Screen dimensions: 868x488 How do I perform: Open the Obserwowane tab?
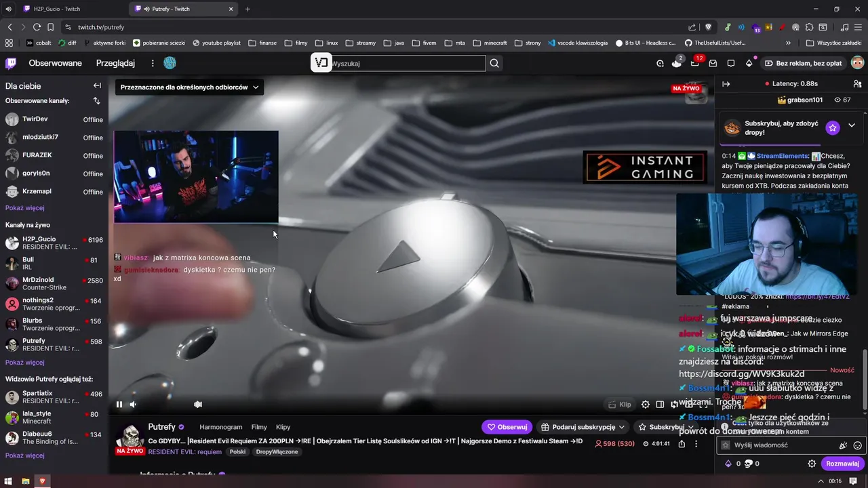pyautogui.click(x=55, y=63)
